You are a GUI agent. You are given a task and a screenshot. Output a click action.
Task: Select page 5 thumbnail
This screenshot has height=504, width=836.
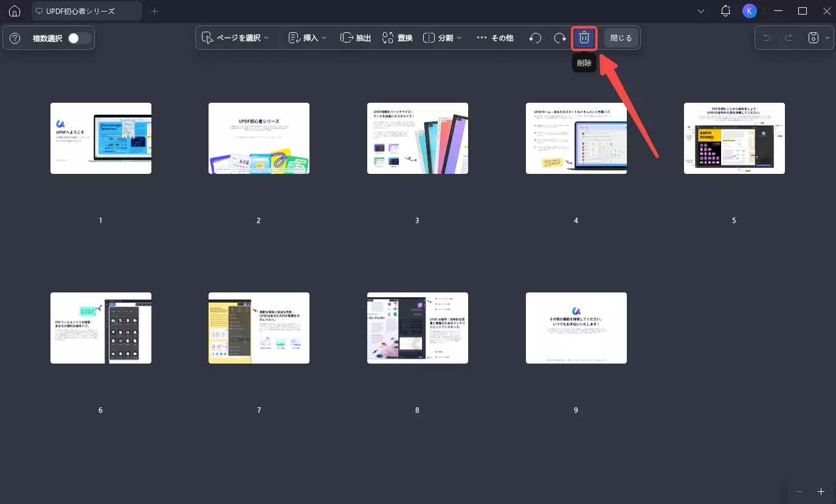734,138
